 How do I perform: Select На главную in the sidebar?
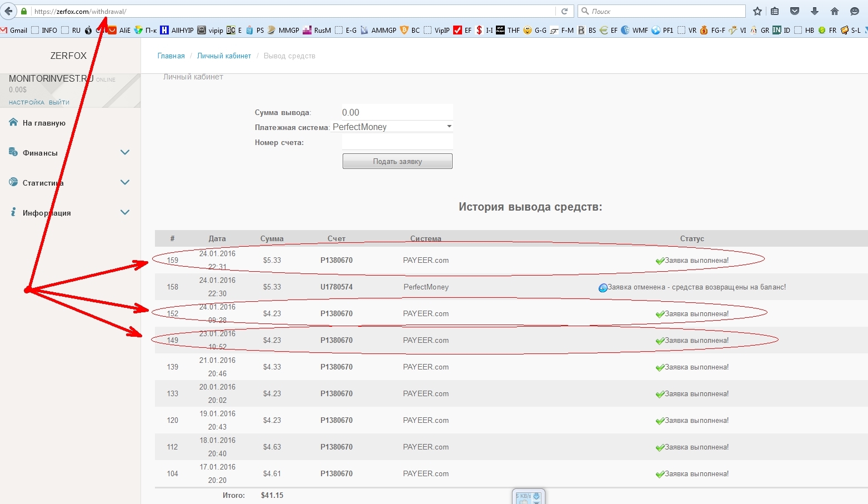(44, 123)
